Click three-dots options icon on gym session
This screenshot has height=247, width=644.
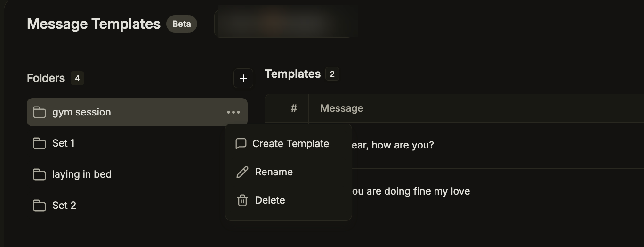point(233,112)
